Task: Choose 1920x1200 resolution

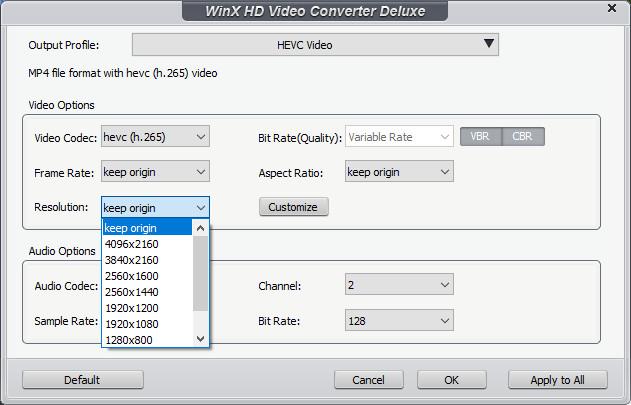Action: pyautogui.click(x=147, y=308)
